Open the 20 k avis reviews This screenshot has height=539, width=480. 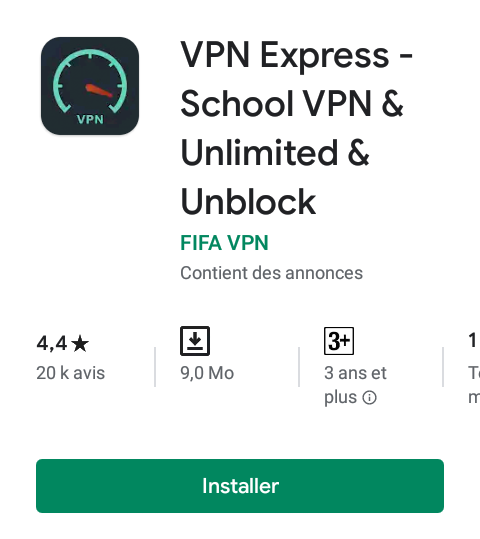click(70, 373)
